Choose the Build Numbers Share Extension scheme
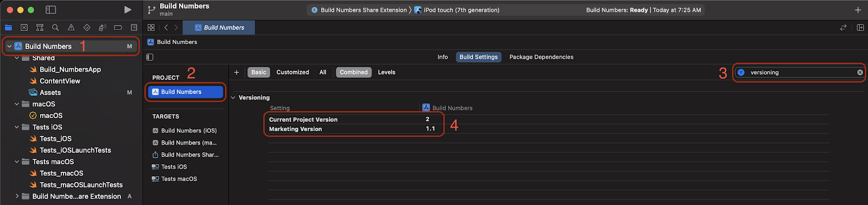 tap(363, 10)
